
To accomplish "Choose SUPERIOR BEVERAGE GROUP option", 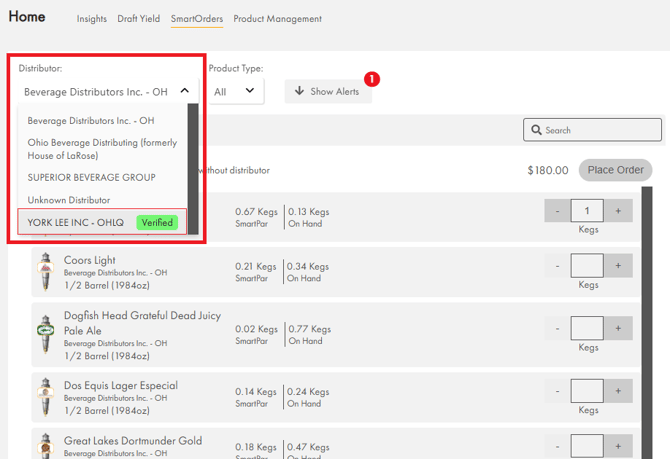I will tap(91, 177).
